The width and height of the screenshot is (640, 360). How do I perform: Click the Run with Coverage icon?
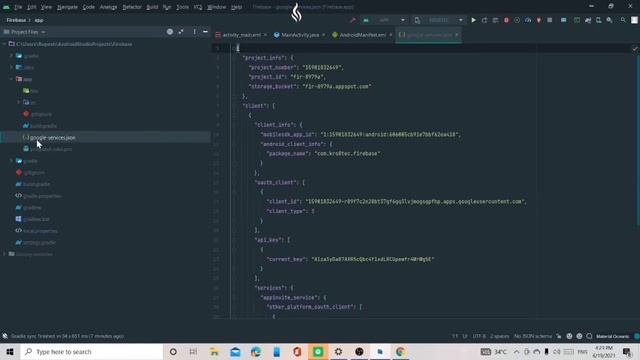pos(517,20)
